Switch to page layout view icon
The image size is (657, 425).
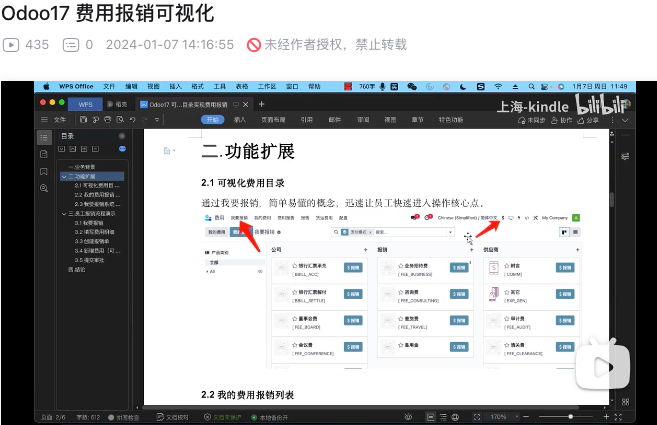point(430,417)
